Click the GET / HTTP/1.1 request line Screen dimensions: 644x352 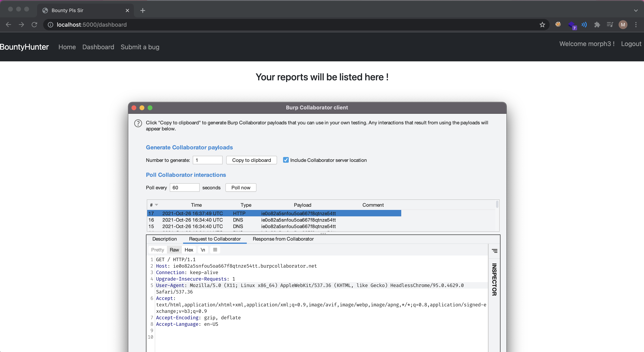click(176, 259)
